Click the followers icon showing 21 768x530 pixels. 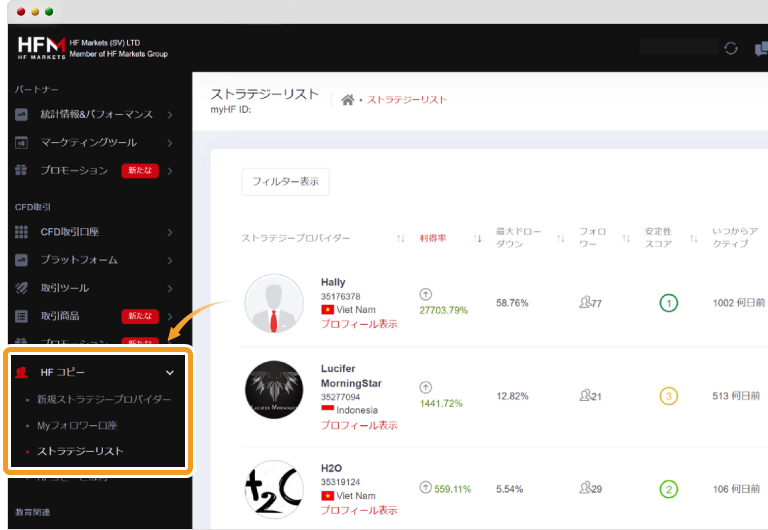click(585, 395)
